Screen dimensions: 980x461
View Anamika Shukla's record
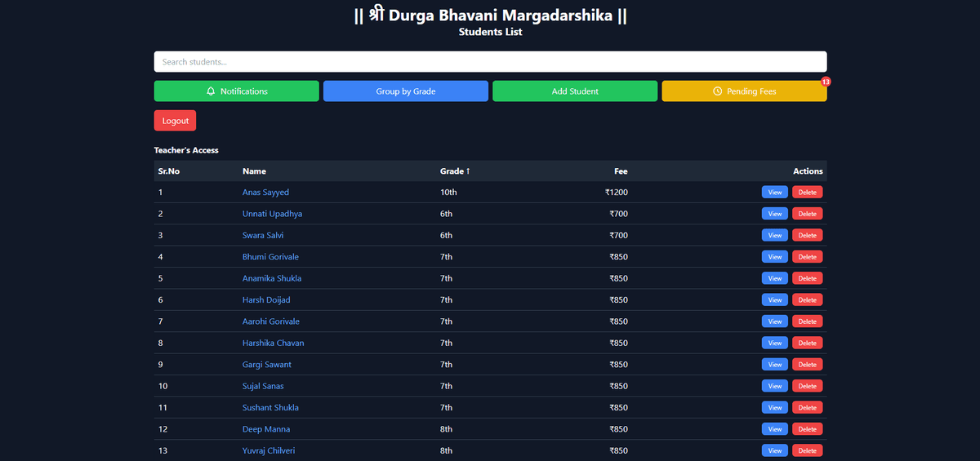[774, 278]
